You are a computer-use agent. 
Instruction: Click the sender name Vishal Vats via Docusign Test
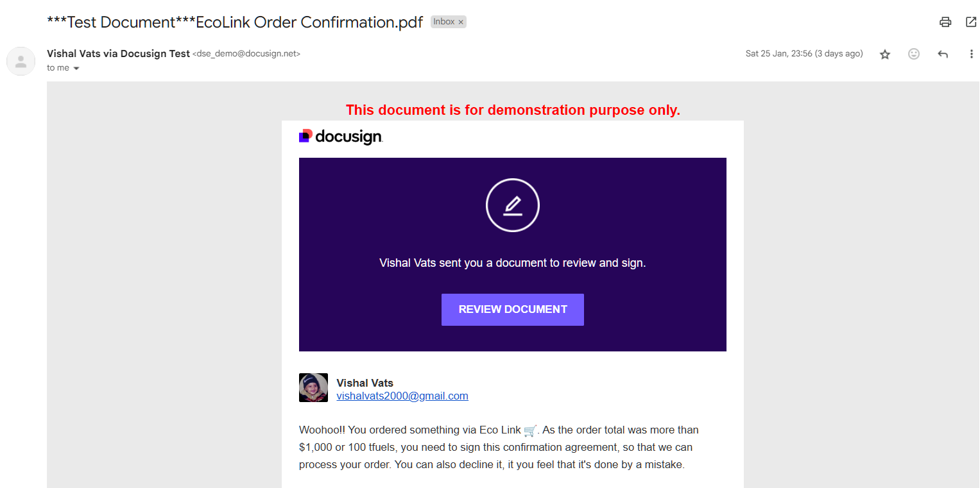(119, 54)
